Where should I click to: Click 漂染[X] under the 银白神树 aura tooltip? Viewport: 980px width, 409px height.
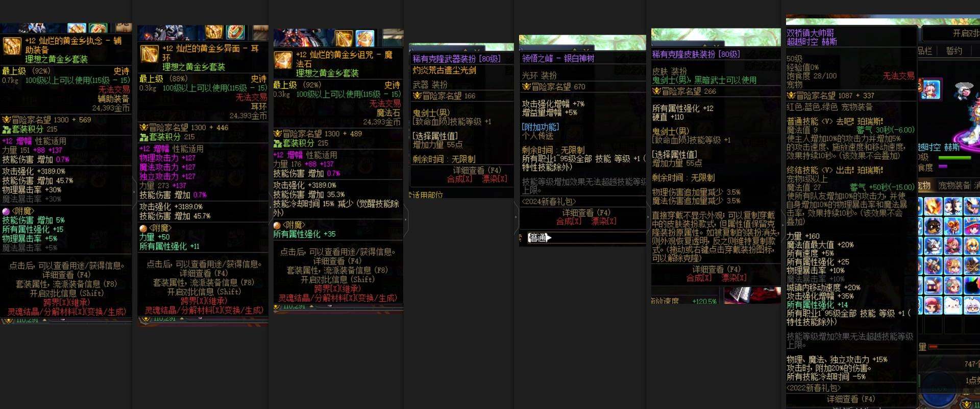tap(604, 221)
